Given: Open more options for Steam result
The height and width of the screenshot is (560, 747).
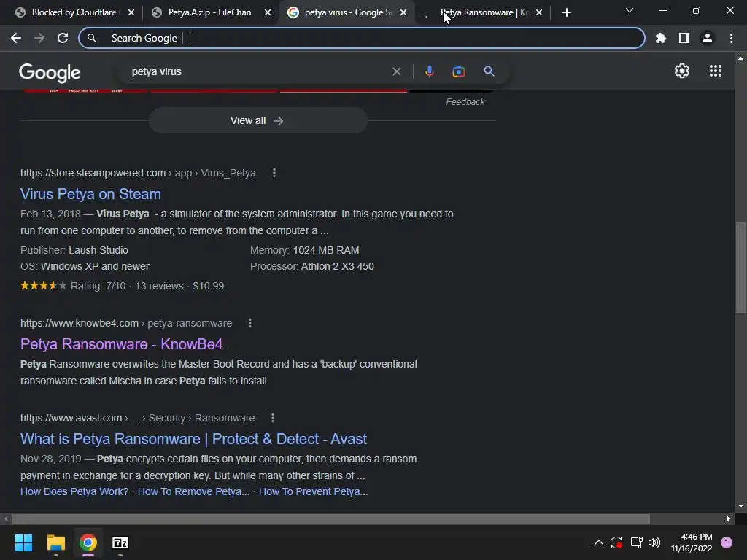Looking at the screenshot, I should tap(274, 173).
